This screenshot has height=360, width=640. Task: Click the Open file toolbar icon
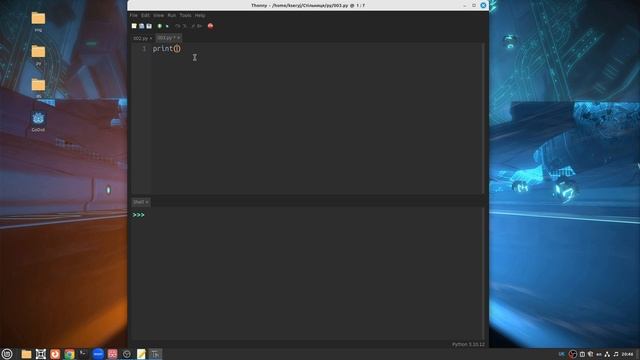click(x=142, y=26)
